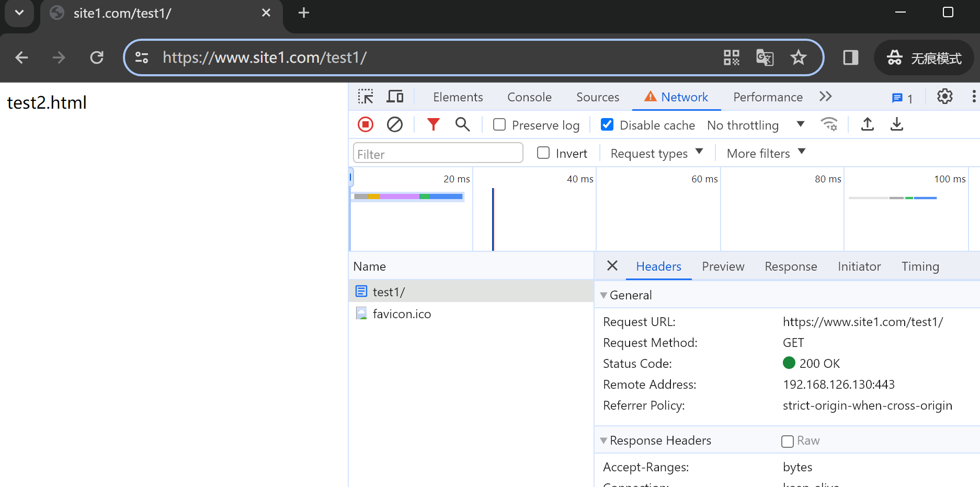The image size is (980, 487).
Task: Bookmark this page with the star icon
Action: [798, 57]
